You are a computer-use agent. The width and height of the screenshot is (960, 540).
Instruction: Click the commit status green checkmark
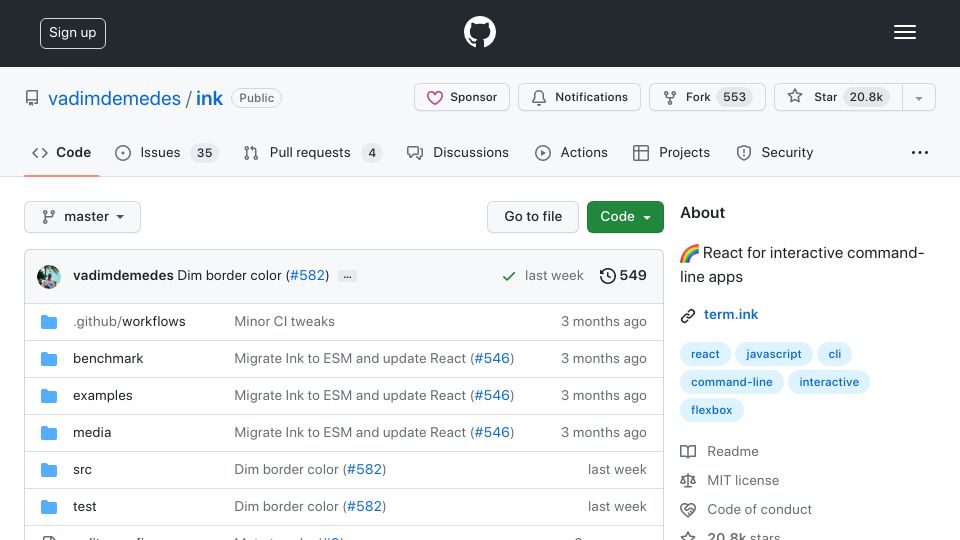coord(508,276)
